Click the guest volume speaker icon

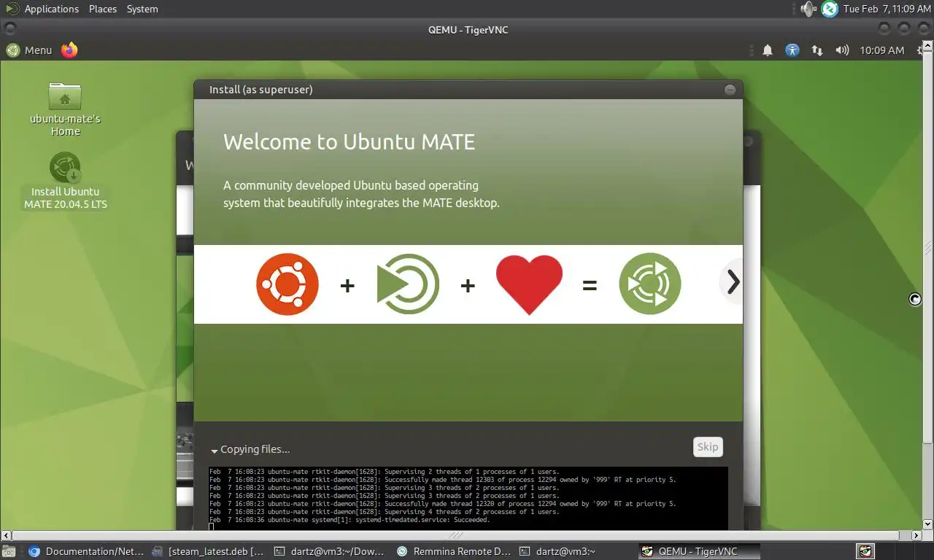(842, 50)
